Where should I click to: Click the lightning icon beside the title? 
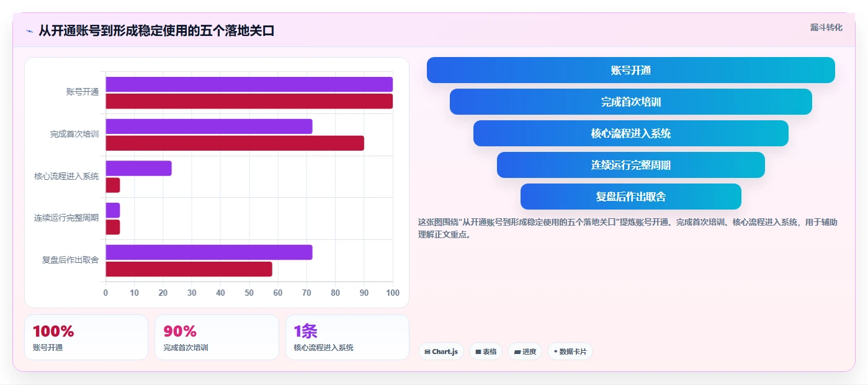click(x=29, y=31)
